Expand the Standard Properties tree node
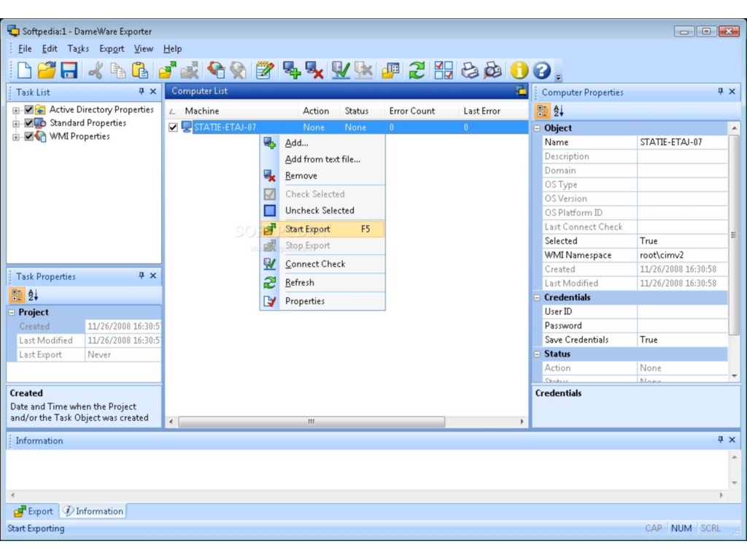 point(16,123)
